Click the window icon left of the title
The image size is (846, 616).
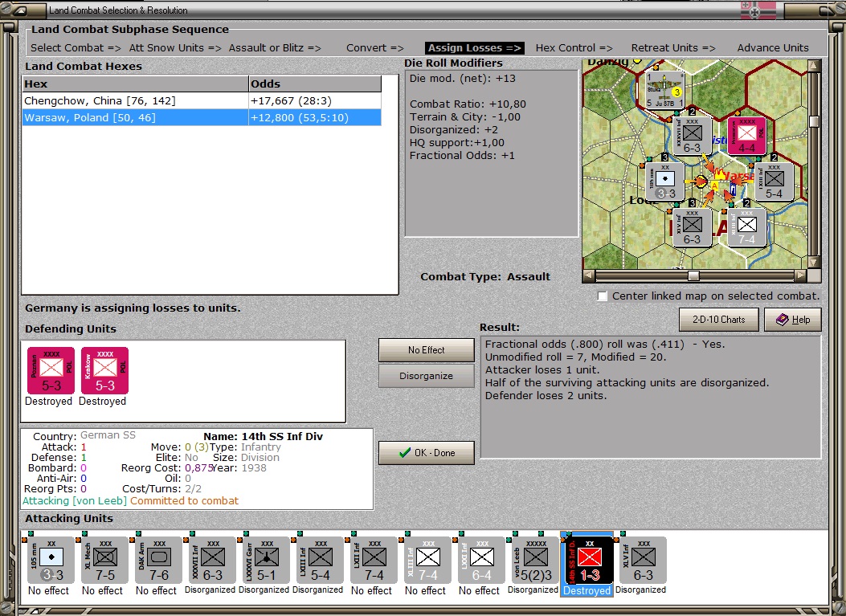22,10
